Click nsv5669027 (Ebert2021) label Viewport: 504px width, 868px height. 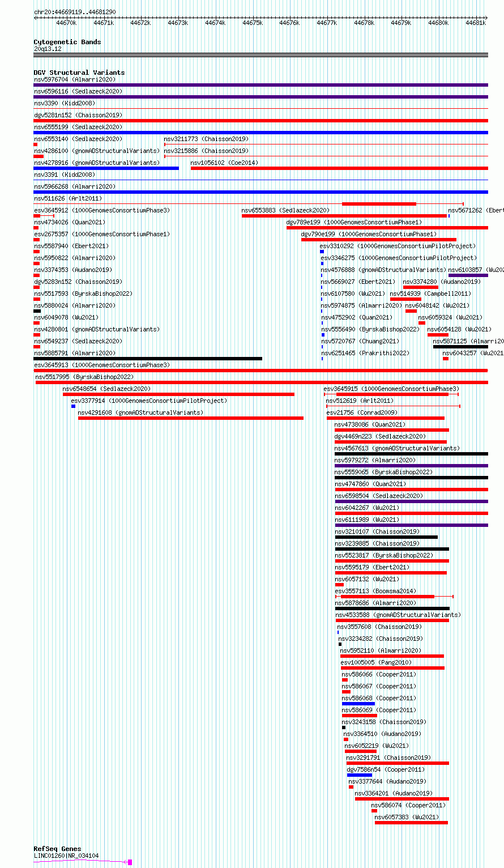tap(358, 282)
